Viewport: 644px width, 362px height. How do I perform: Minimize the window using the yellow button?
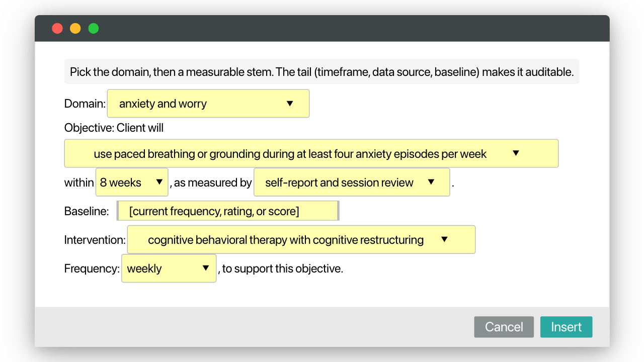pyautogui.click(x=75, y=29)
